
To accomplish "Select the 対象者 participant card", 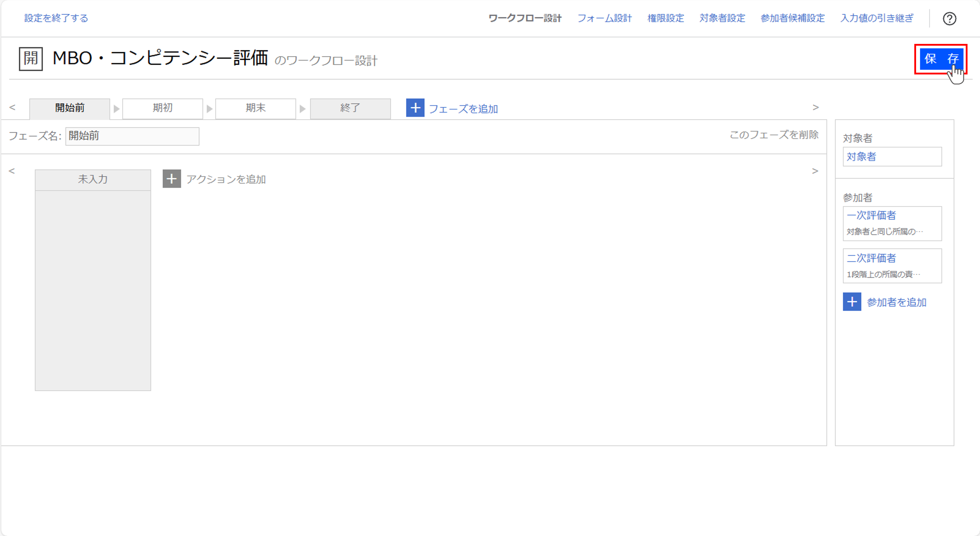I will (892, 156).
